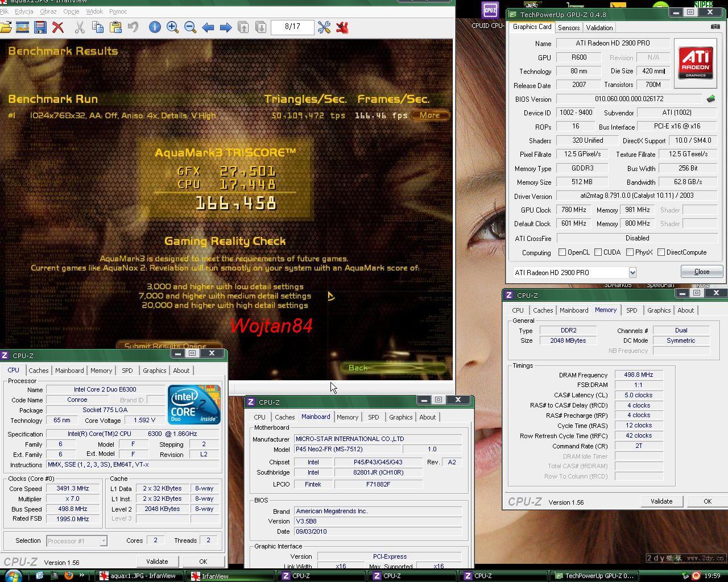This screenshot has width=728, height=582.
Task: Open the Windows Start orb
Action: tap(13, 575)
